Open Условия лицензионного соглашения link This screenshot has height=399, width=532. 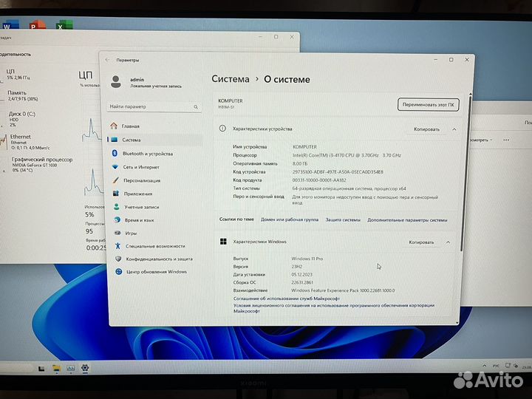(x=334, y=308)
